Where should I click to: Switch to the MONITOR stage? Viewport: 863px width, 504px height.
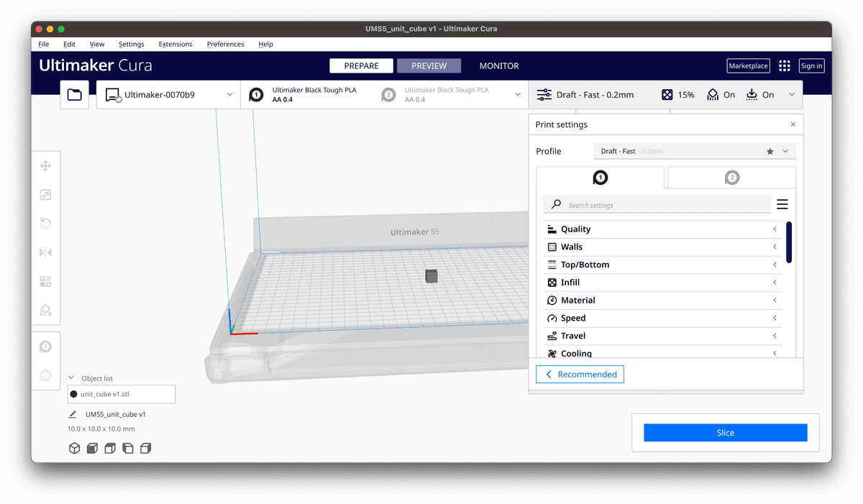tap(499, 65)
